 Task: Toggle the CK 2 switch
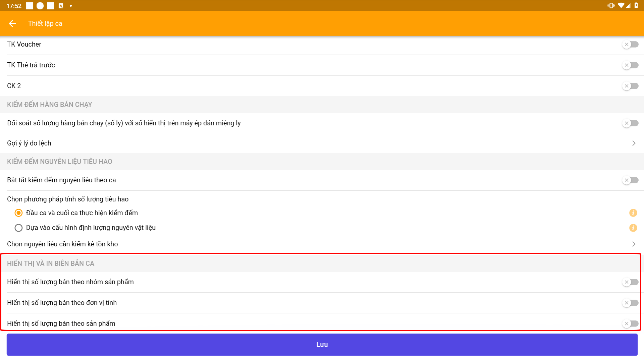pyautogui.click(x=630, y=86)
